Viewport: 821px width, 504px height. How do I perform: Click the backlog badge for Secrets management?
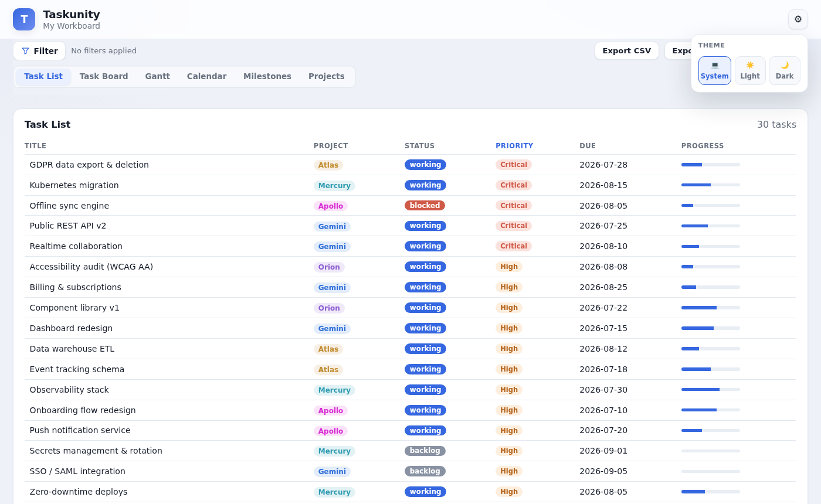[x=425, y=451]
